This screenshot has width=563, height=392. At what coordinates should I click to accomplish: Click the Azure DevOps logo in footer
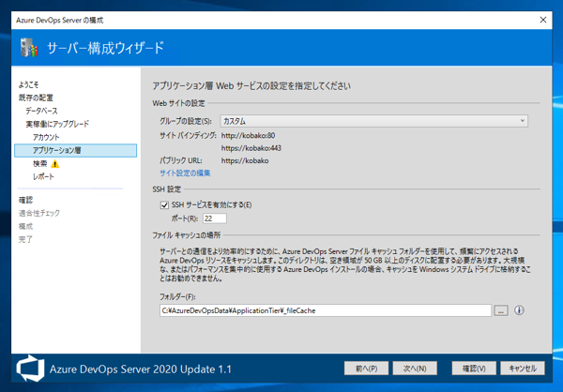(x=30, y=369)
